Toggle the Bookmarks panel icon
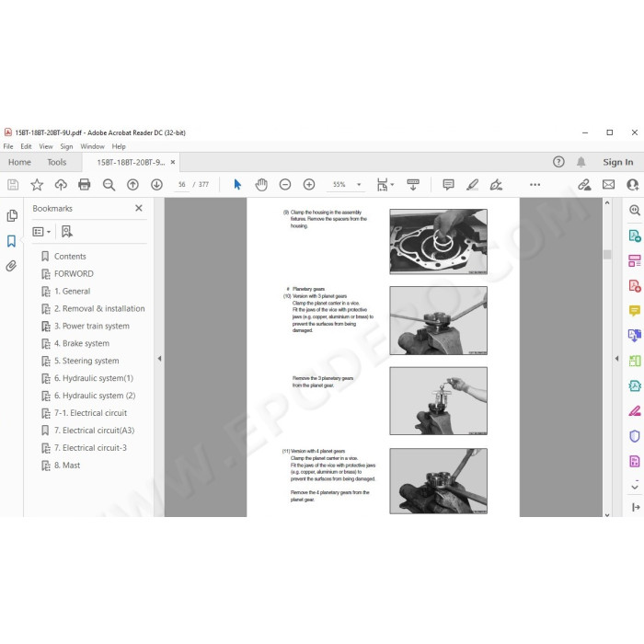Viewport: 644px width, 644px height. [11, 241]
